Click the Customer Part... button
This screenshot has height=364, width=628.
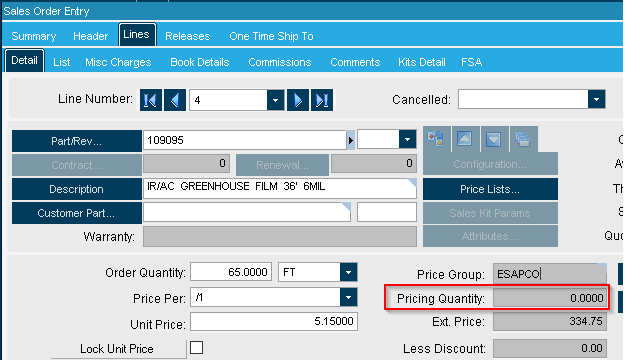click(x=76, y=213)
